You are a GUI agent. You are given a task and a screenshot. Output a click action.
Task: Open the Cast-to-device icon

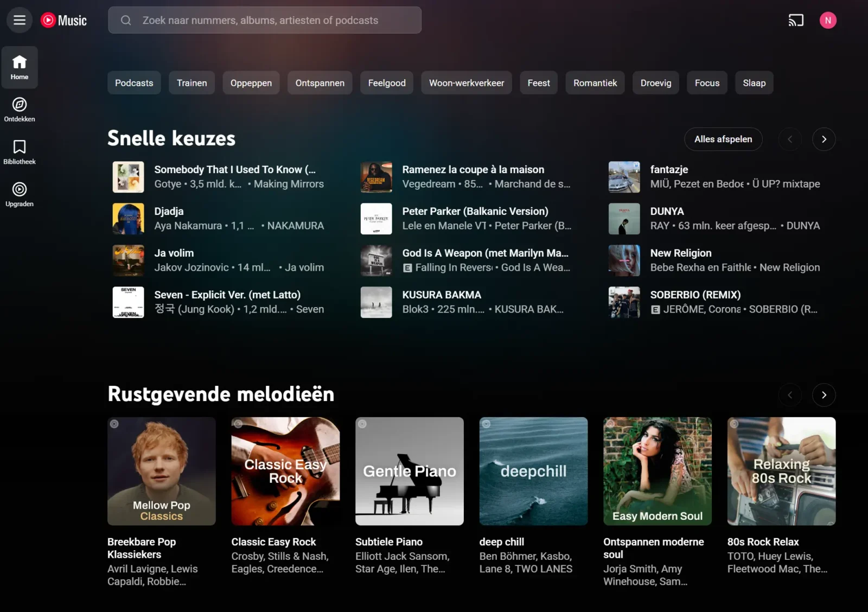796,20
